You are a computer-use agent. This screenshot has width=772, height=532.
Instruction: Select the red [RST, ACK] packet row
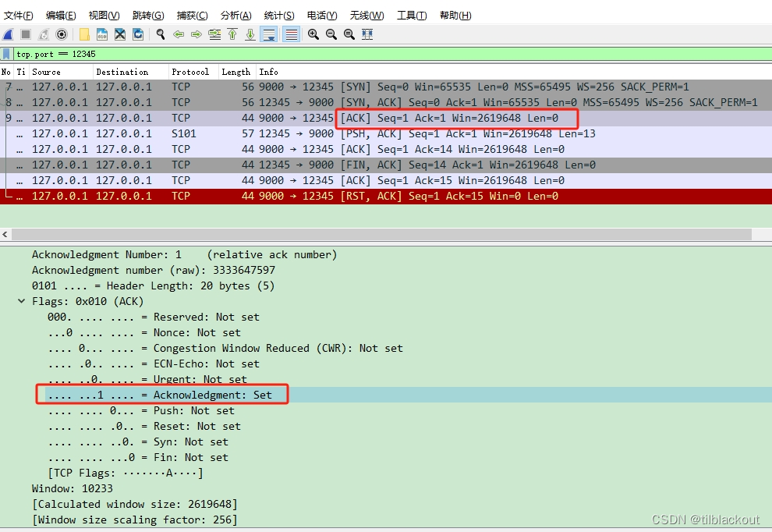pos(386,196)
